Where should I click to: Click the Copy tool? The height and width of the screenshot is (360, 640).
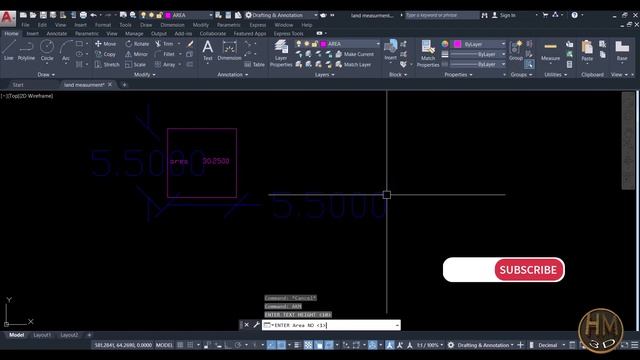(106, 54)
